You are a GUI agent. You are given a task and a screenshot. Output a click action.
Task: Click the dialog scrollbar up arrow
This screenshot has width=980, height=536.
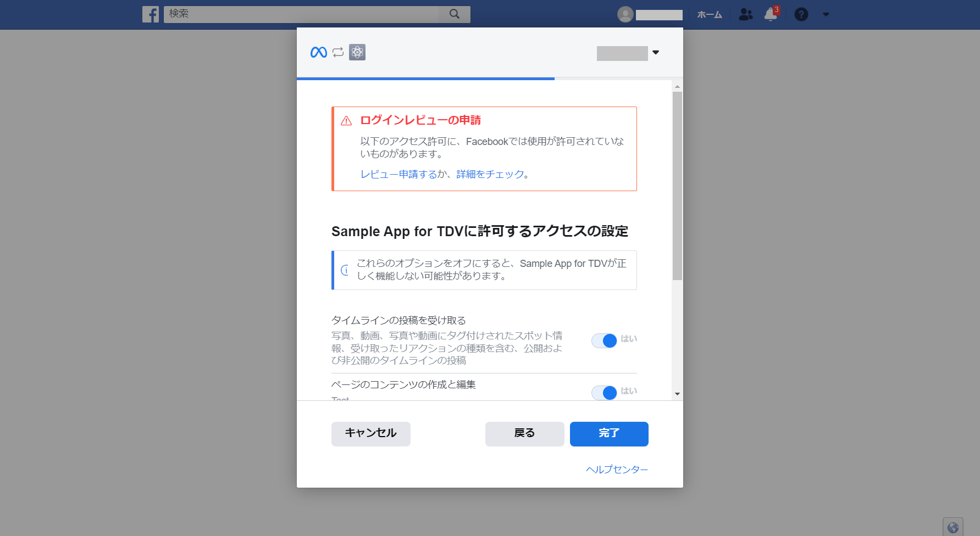click(x=677, y=86)
